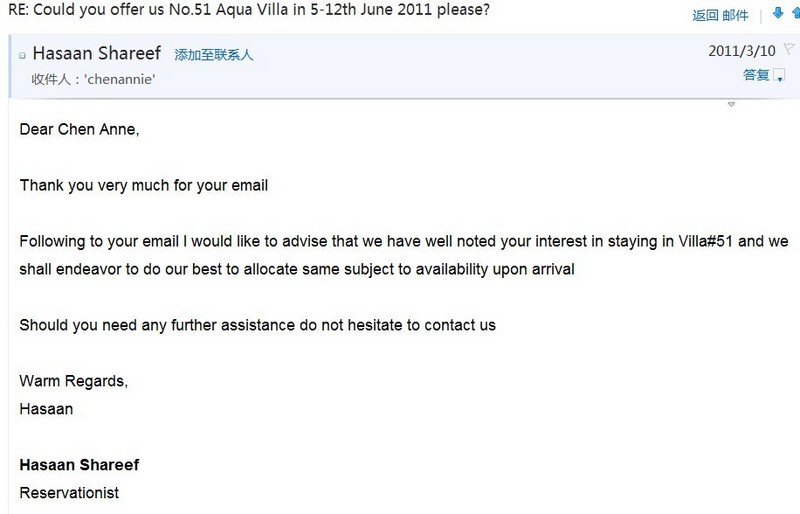This screenshot has height=514, width=800.
Task: Click the small square icon beside sender name
Action: tap(22, 56)
